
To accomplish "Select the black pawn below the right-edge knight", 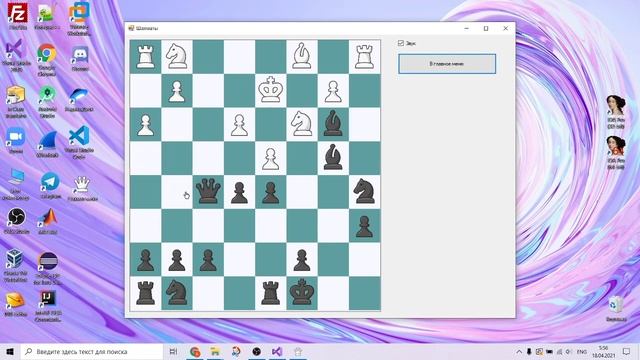I will click(x=364, y=227).
